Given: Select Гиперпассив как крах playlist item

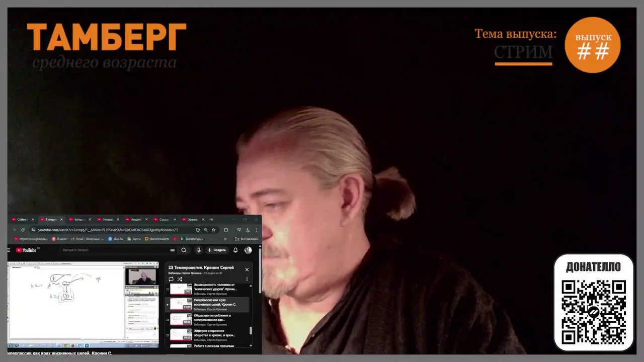Looking at the screenshot, I should (207, 304).
